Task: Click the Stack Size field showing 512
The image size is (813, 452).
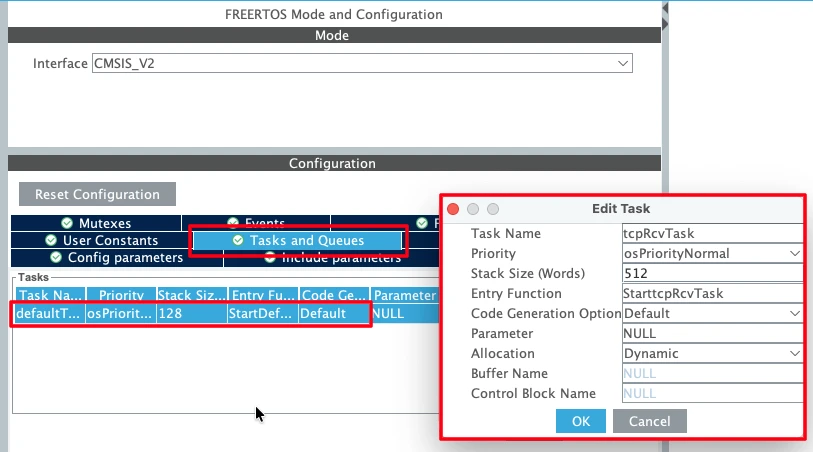Action: 712,273
